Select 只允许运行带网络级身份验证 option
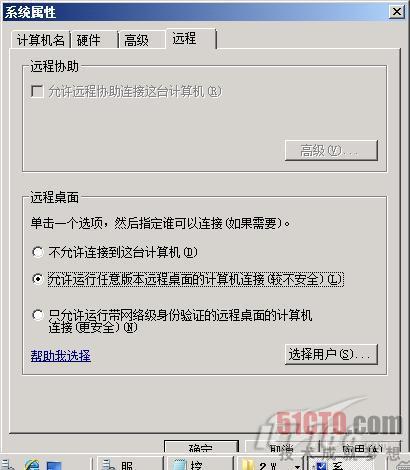 (x=38, y=315)
